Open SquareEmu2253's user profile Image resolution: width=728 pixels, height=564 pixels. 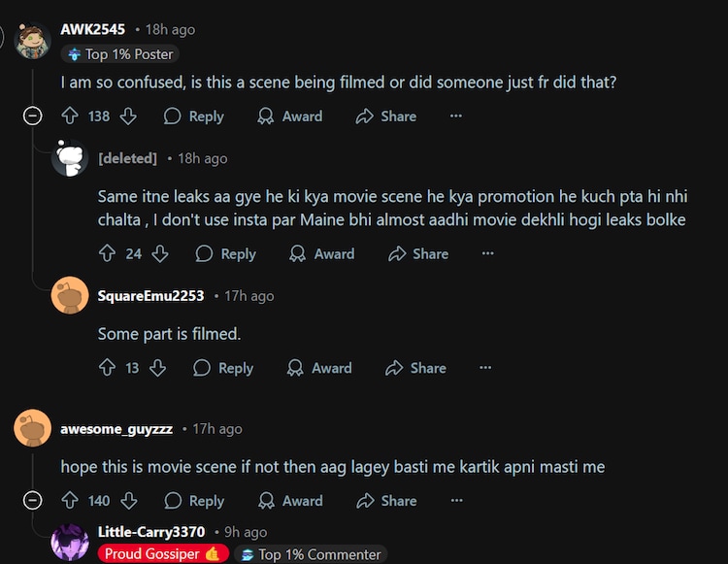coord(150,295)
